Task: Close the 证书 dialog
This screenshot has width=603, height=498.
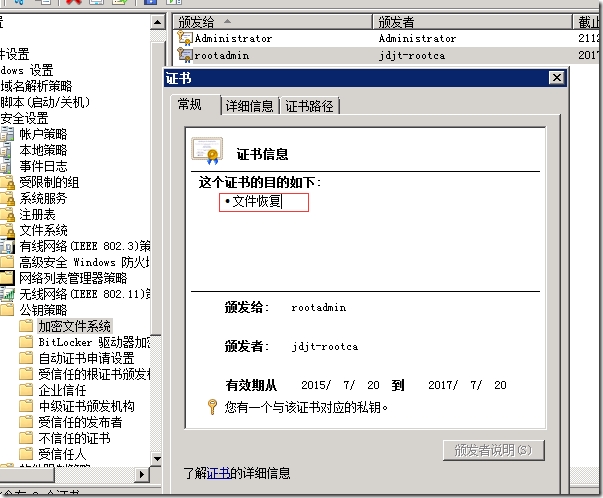Action: (x=556, y=78)
